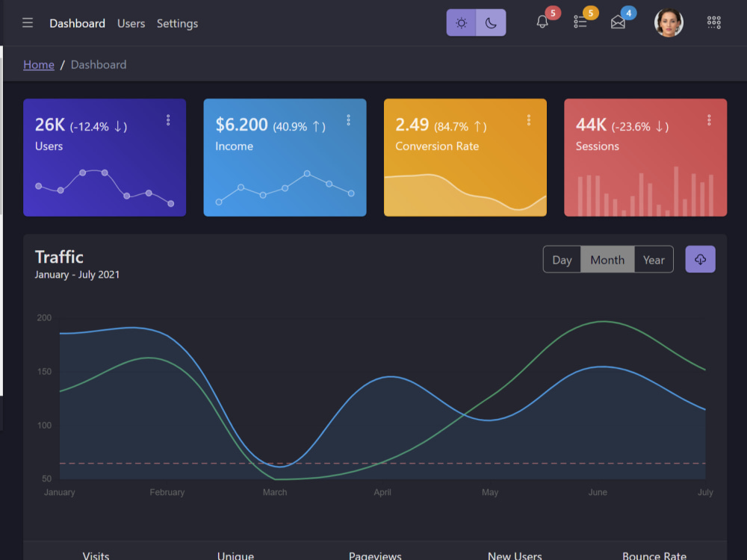Click the New Users stat label
747x560 pixels.
click(515, 556)
